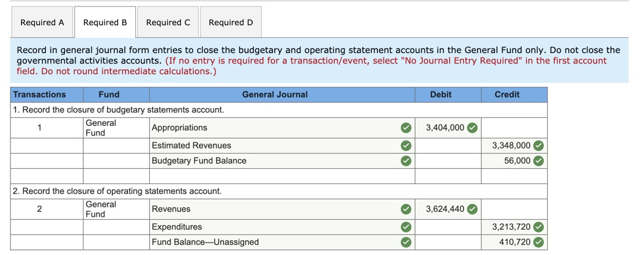Click the 56,000 credit amount cell

pyautogui.click(x=514, y=161)
